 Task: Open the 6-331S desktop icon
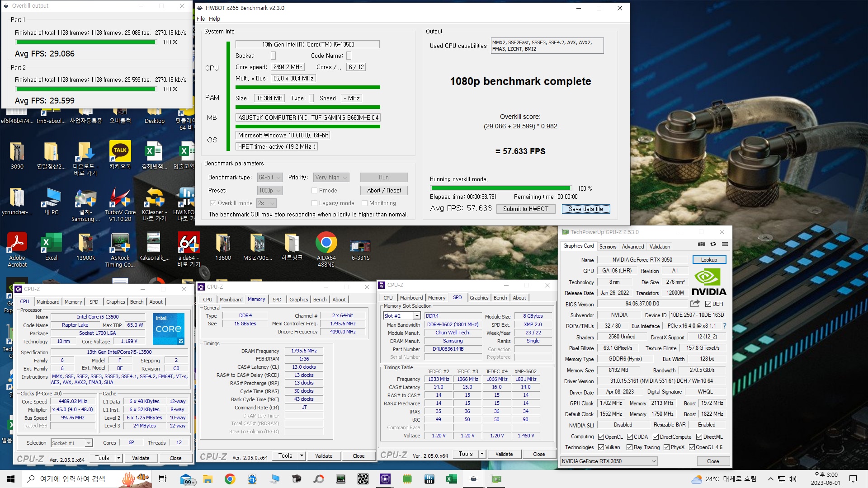tap(360, 249)
